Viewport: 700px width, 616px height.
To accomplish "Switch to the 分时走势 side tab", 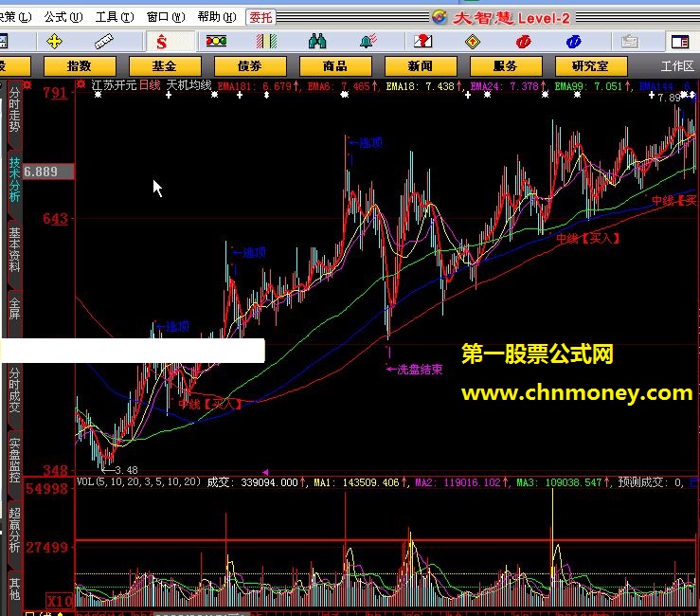I will coord(14,110).
